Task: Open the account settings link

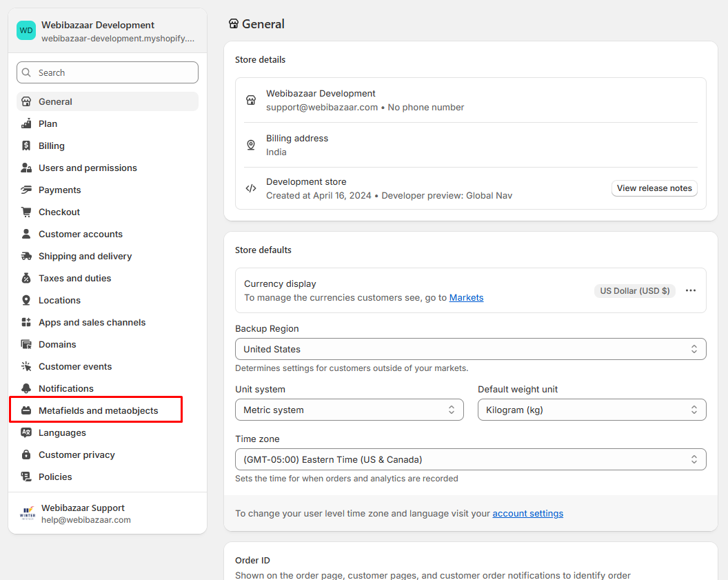Action: pyautogui.click(x=527, y=513)
